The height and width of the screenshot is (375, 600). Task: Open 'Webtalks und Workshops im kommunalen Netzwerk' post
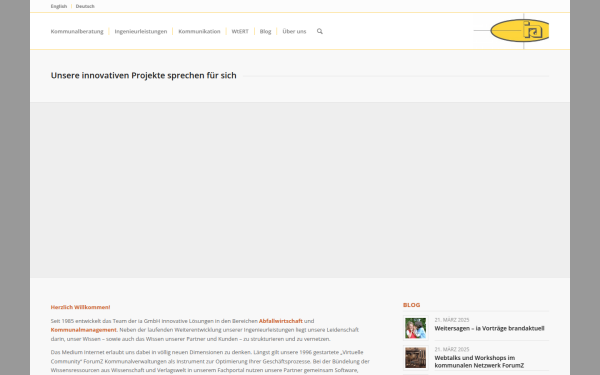pos(479,362)
